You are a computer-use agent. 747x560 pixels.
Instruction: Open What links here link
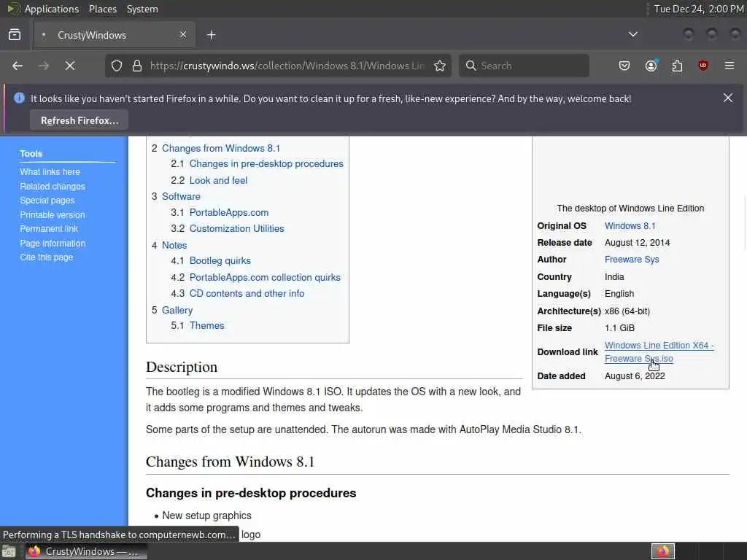[50, 172]
